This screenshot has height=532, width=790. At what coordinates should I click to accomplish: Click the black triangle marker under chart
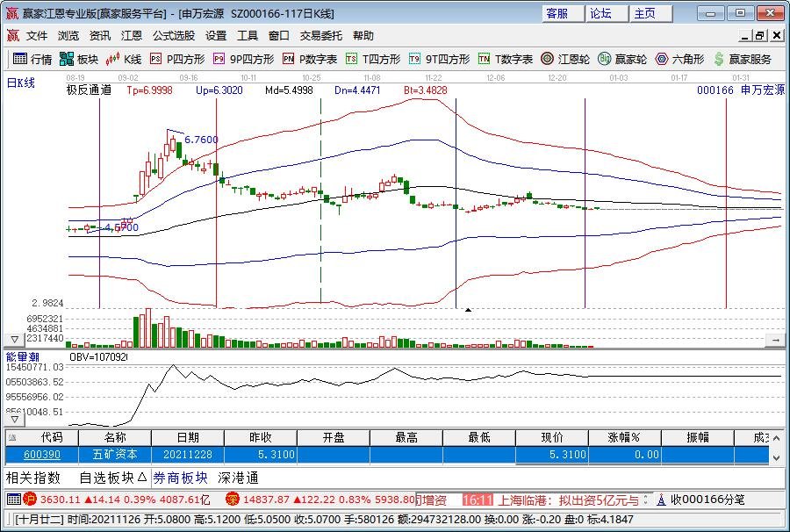pos(468,310)
